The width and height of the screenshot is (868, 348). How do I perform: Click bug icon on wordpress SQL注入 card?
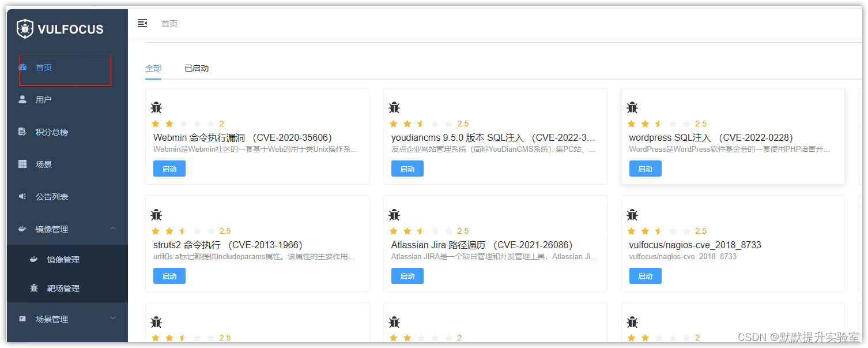click(632, 107)
